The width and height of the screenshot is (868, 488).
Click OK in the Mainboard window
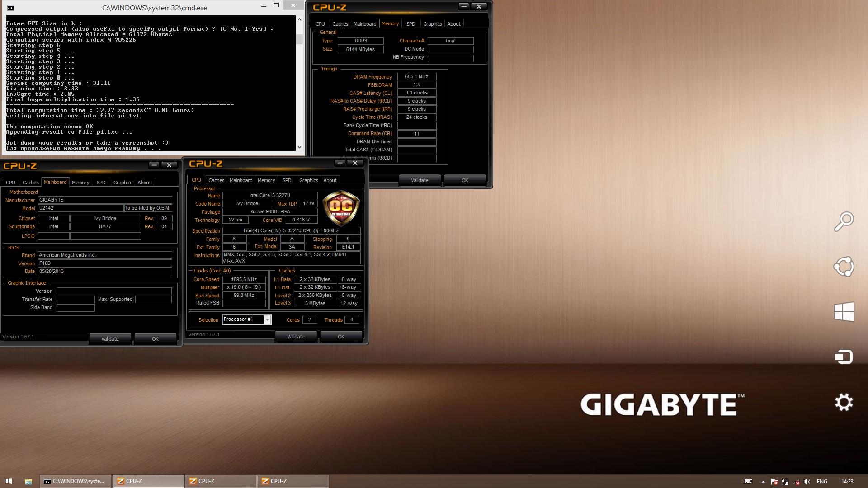click(x=155, y=339)
